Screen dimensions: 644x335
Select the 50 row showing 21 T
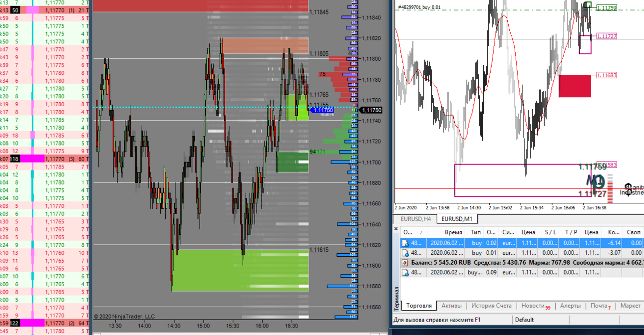(44, 10)
